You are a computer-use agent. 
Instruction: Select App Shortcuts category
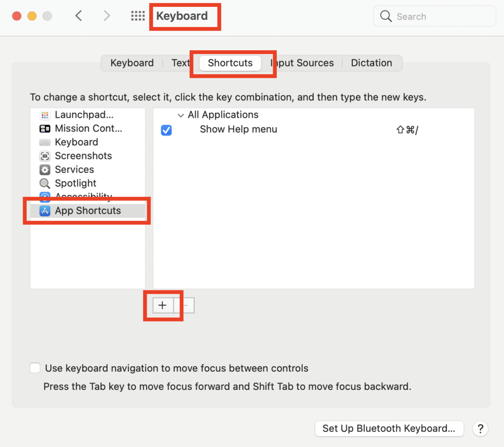[88, 211]
